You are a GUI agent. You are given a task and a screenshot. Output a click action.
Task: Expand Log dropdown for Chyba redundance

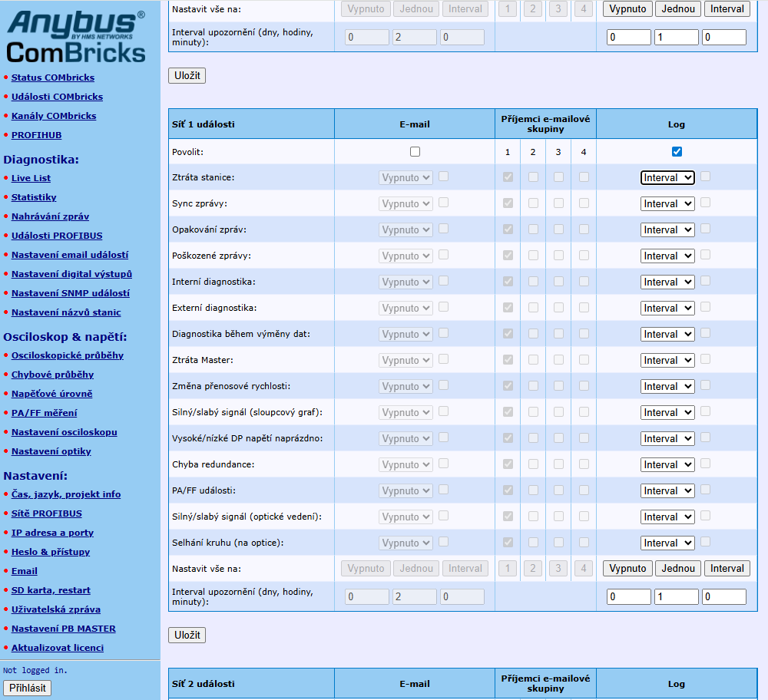click(667, 464)
